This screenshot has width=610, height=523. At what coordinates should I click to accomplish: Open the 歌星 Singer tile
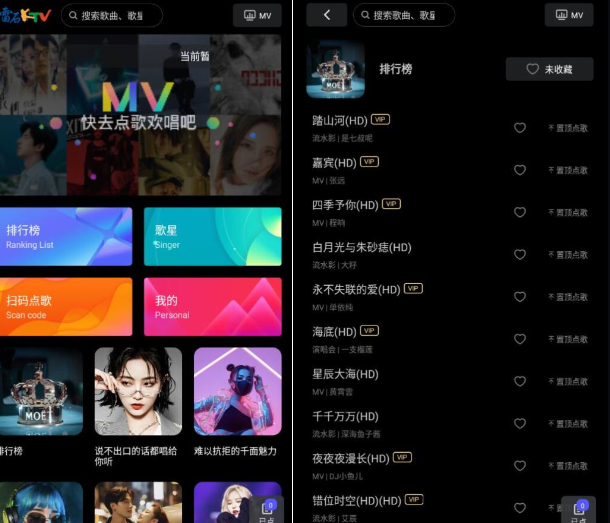pyautogui.click(x=212, y=237)
